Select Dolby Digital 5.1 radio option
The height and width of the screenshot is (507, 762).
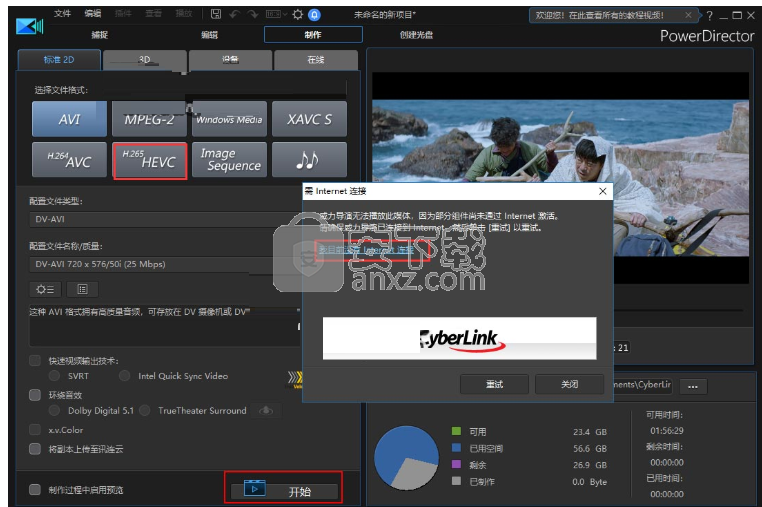54,411
